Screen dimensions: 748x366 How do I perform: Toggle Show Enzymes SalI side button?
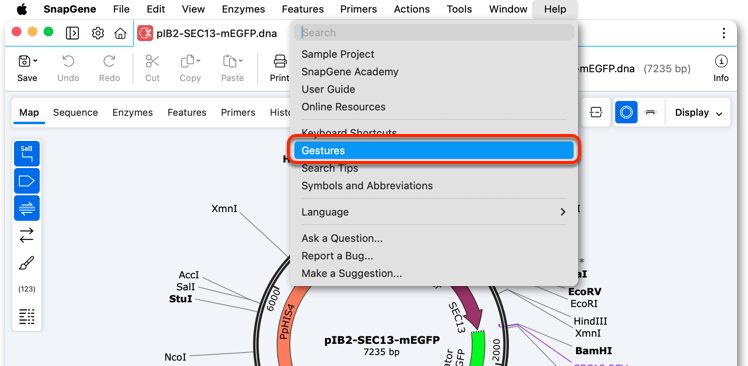27,154
